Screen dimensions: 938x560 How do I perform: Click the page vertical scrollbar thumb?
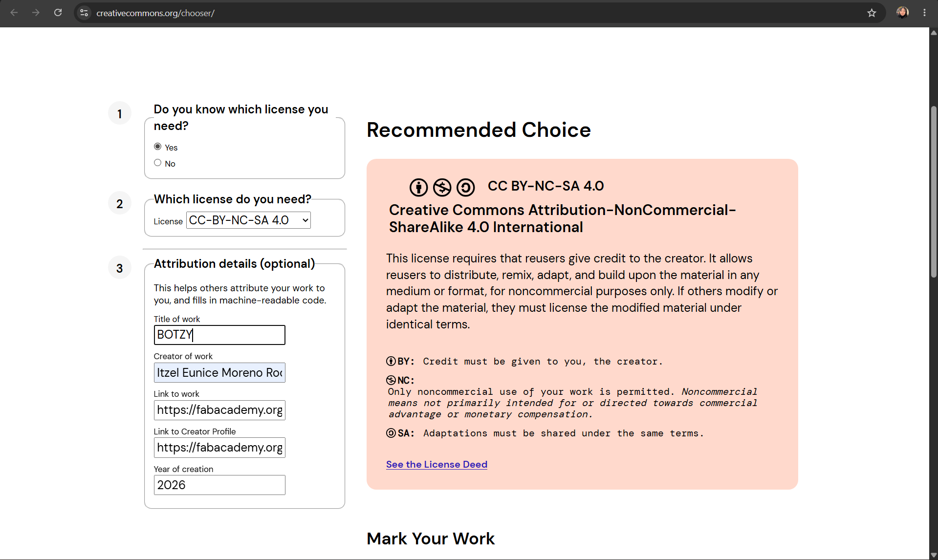click(x=934, y=192)
